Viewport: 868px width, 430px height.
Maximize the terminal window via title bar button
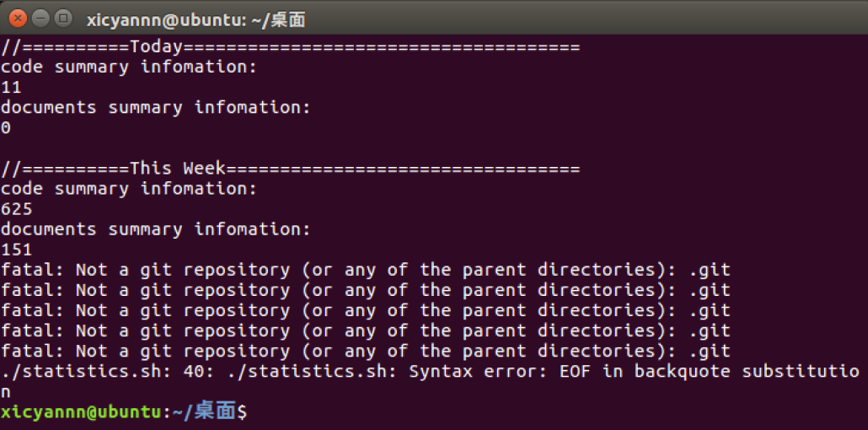[x=64, y=19]
